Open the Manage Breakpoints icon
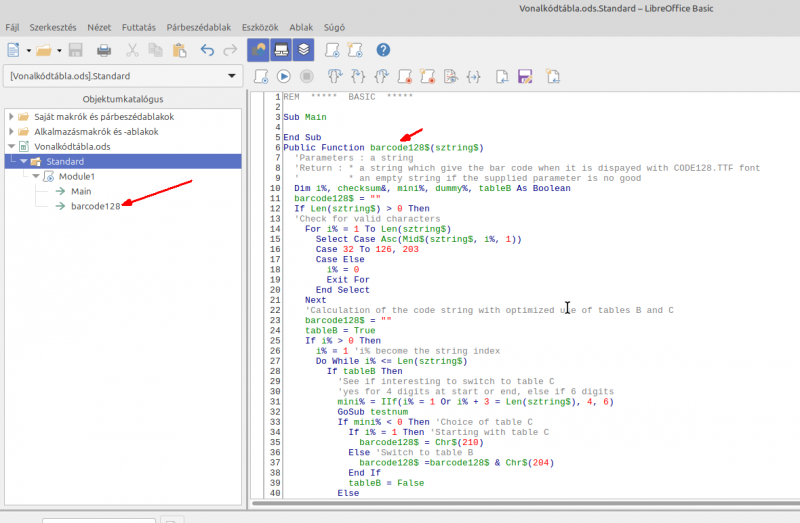The image size is (800, 523). coord(428,77)
